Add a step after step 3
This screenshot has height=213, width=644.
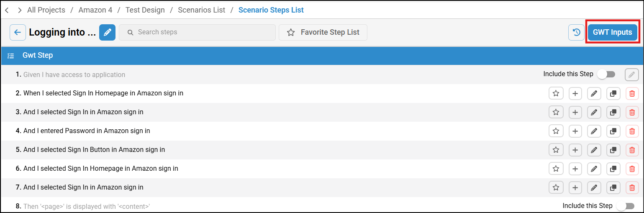(x=575, y=112)
